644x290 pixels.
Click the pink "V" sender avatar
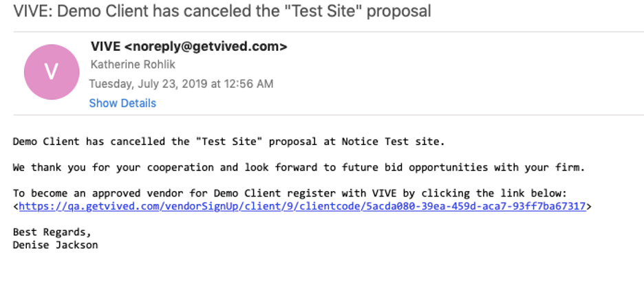[x=52, y=71]
